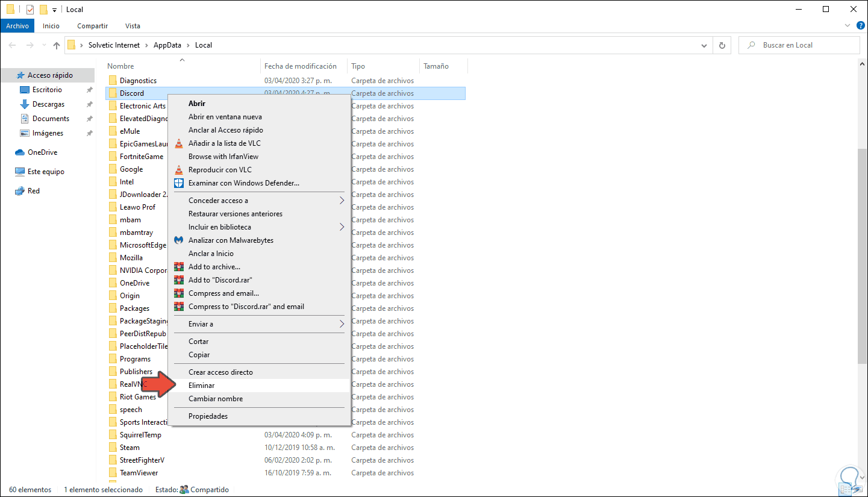This screenshot has width=868, height=497.
Task: Click the Imágenes picture icon in sidebar
Action: [25, 133]
